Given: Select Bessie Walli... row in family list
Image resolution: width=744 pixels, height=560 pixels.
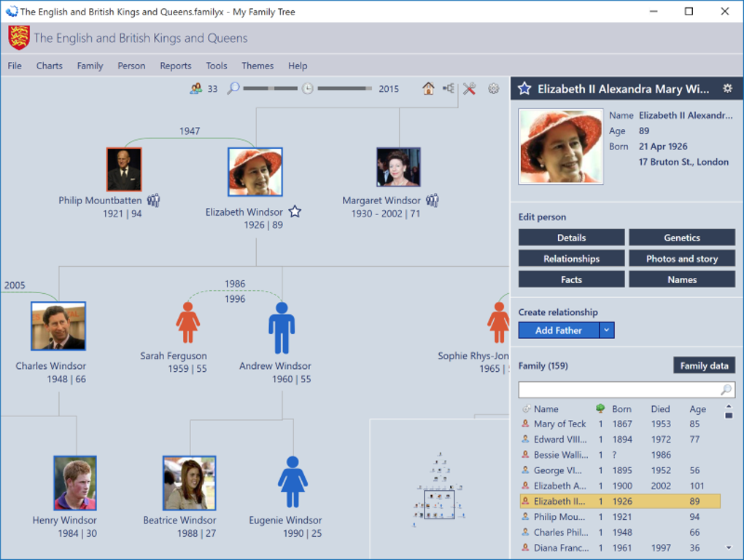Looking at the screenshot, I should 620,455.
